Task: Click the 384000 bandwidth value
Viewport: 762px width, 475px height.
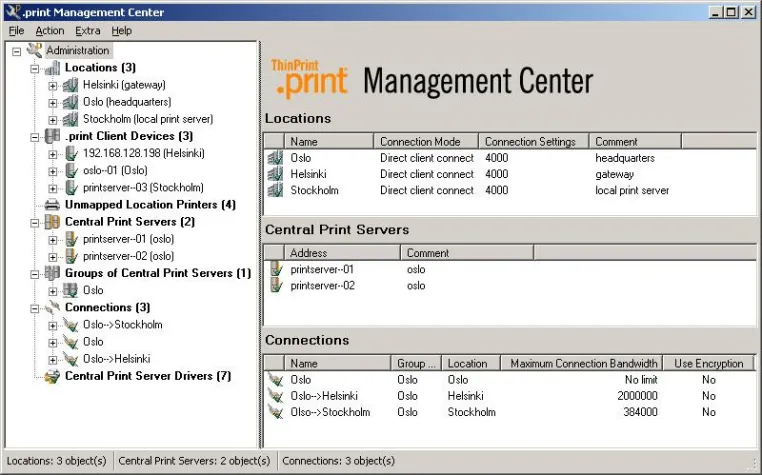Action: 640,412
